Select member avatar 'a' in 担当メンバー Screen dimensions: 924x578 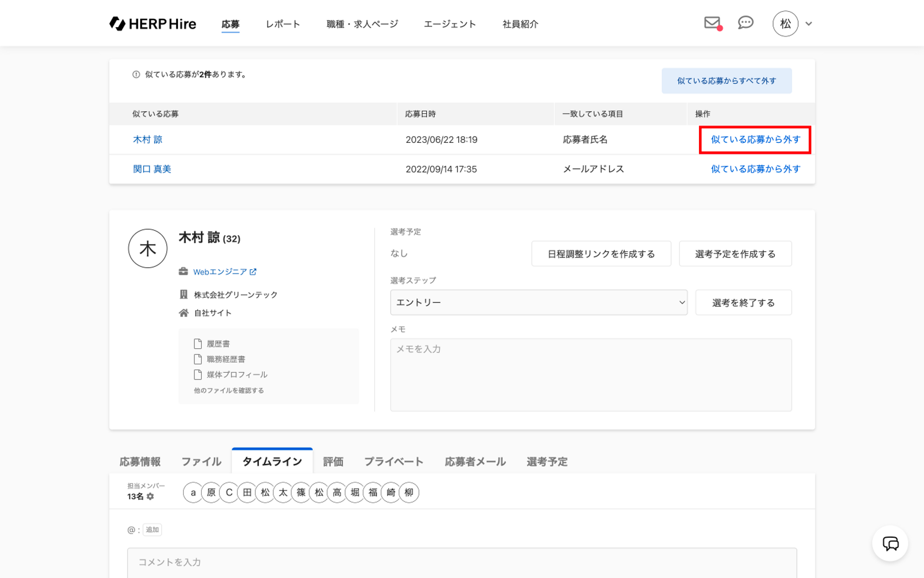(x=193, y=492)
